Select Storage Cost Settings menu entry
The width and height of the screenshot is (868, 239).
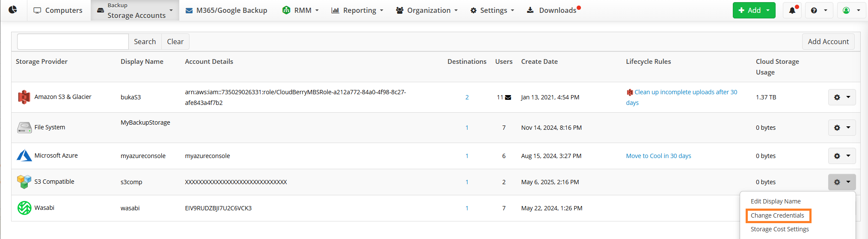coord(780,229)
